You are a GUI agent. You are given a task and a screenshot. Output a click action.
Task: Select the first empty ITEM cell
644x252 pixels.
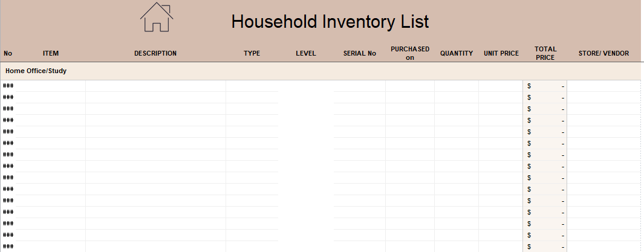pos(51,86)
